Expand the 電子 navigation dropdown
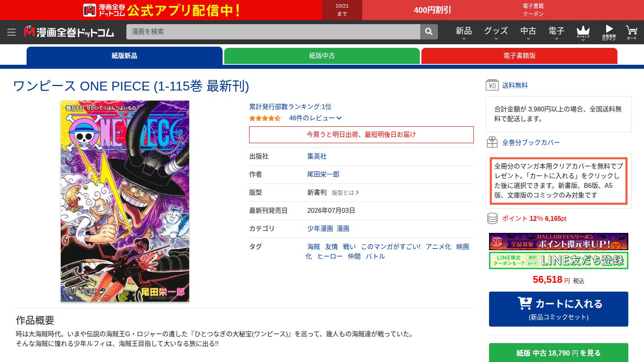 pyautogui.click(x=556, y=32)
